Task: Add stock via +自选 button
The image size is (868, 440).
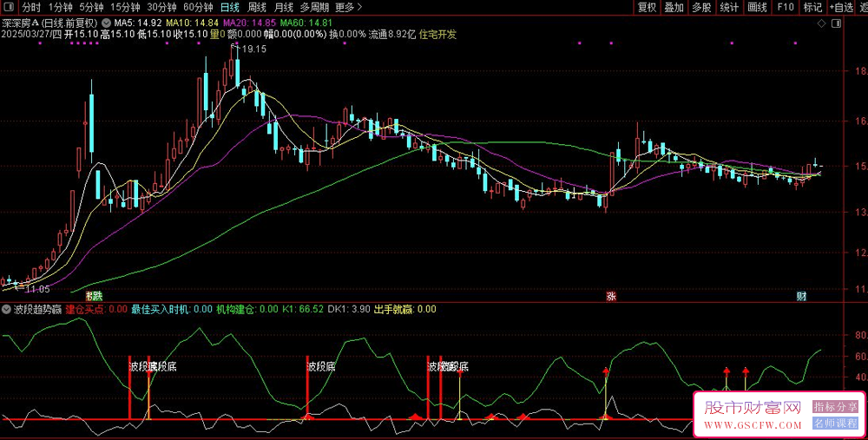Action: (x=841, y=7)
